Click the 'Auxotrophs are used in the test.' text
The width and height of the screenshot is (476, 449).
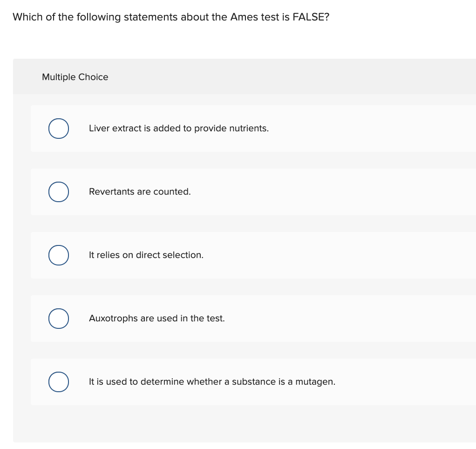pos(156,319)
